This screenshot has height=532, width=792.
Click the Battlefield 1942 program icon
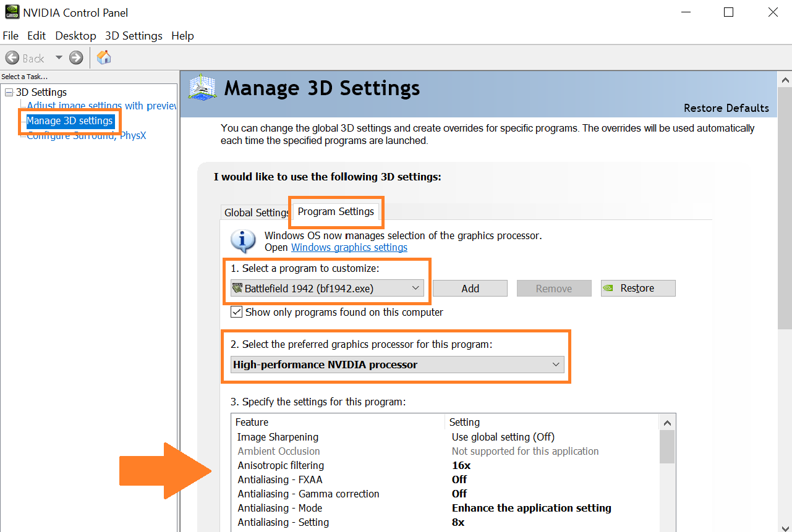(x=237, y=288)
